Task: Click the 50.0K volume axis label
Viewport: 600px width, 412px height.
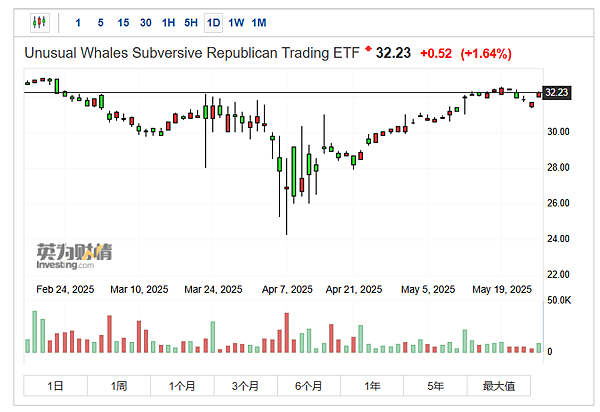Action: [559, 300]
